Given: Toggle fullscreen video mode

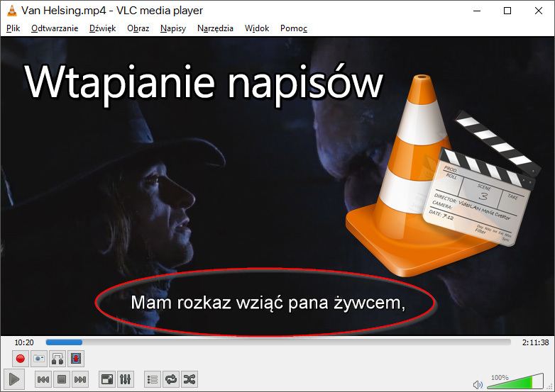Looking at the screenshot, I should click(106, 379).
